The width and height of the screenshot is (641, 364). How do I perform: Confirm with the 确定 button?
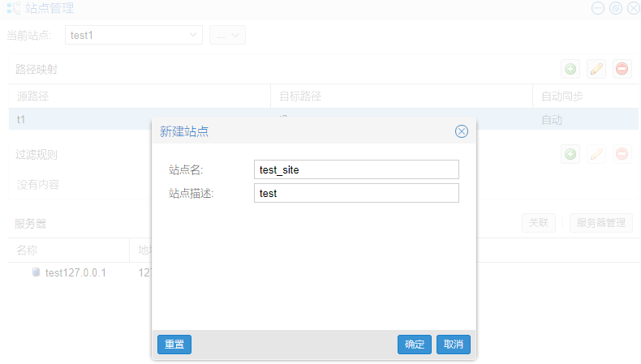[414, 345]
